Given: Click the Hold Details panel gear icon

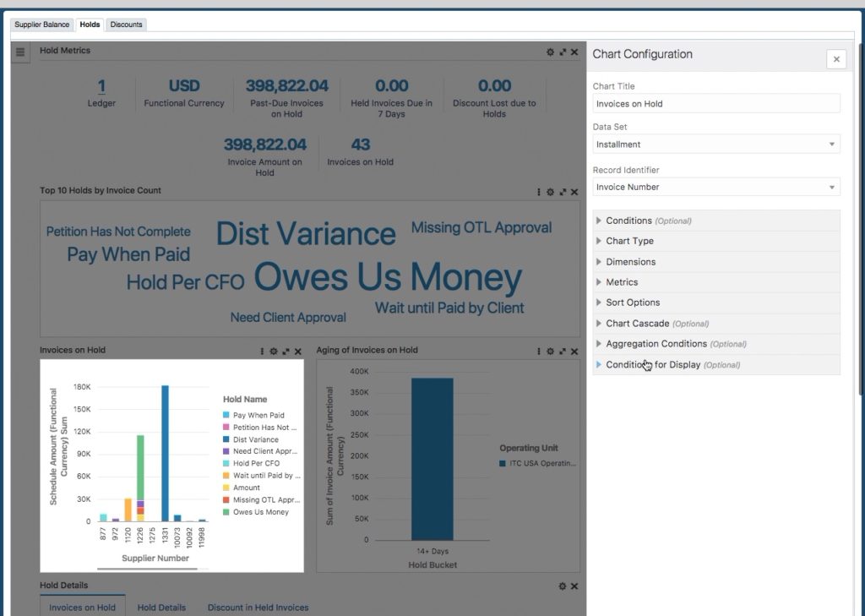Looking at the screenshot, I should 561,586.
